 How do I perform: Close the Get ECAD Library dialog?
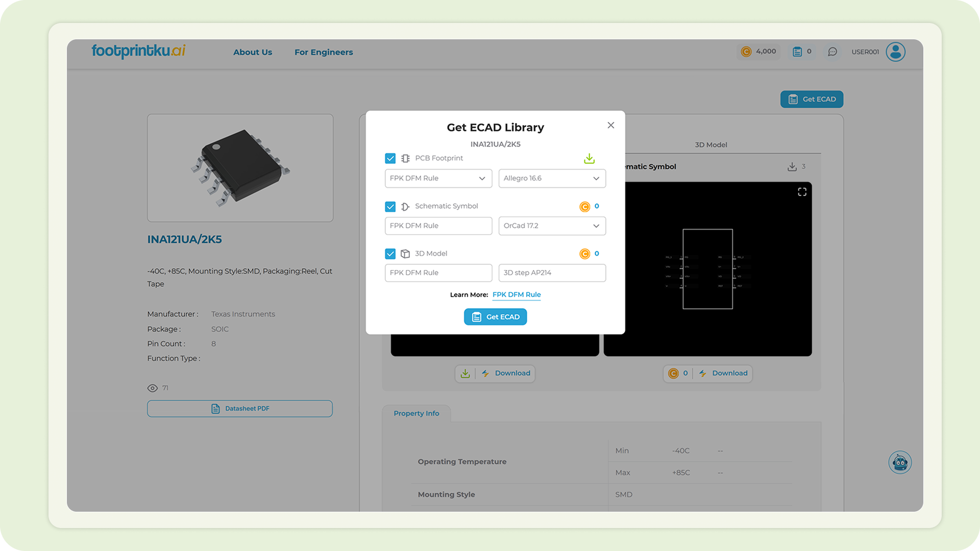click(610, 125)
